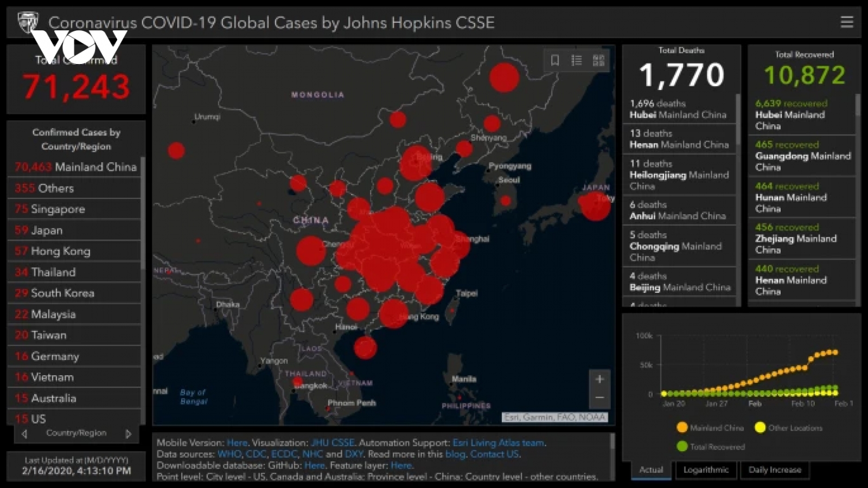Zoom out on the map
Image resolution: width=868 pixels, height=488 pixels.
pyautogui.click(x=599, y=397)
